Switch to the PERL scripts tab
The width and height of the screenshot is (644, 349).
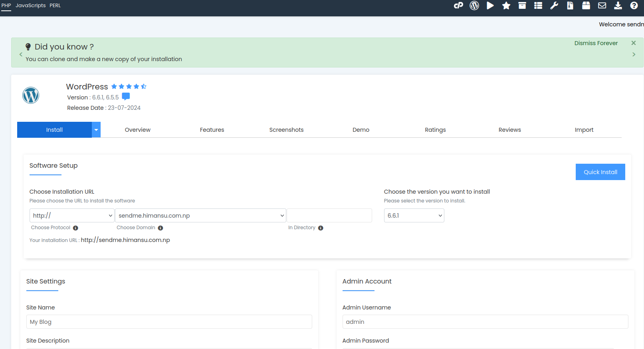[x=55, y=6]
